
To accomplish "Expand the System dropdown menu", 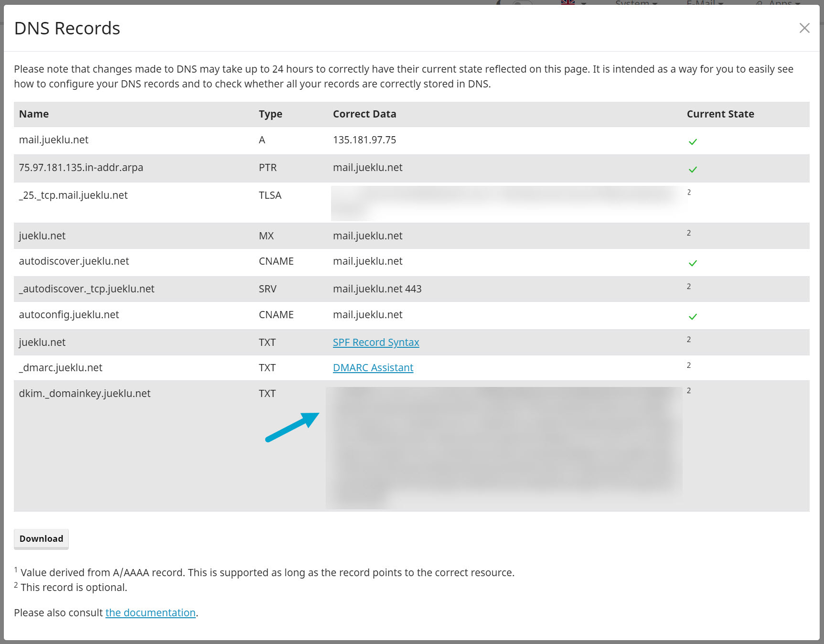I will (636, 3).
